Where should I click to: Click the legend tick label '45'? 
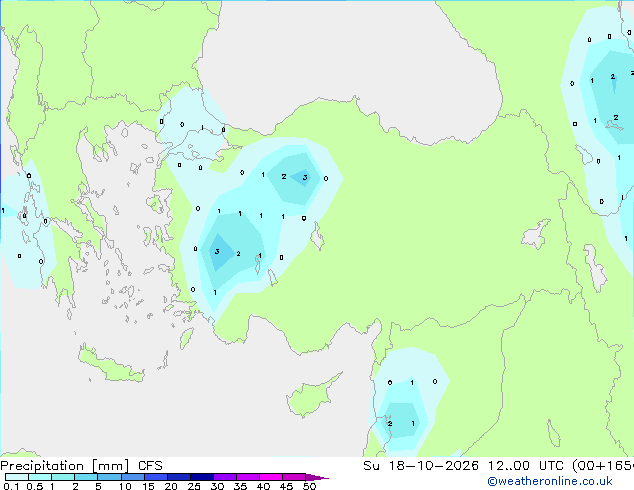pos(286,486)
